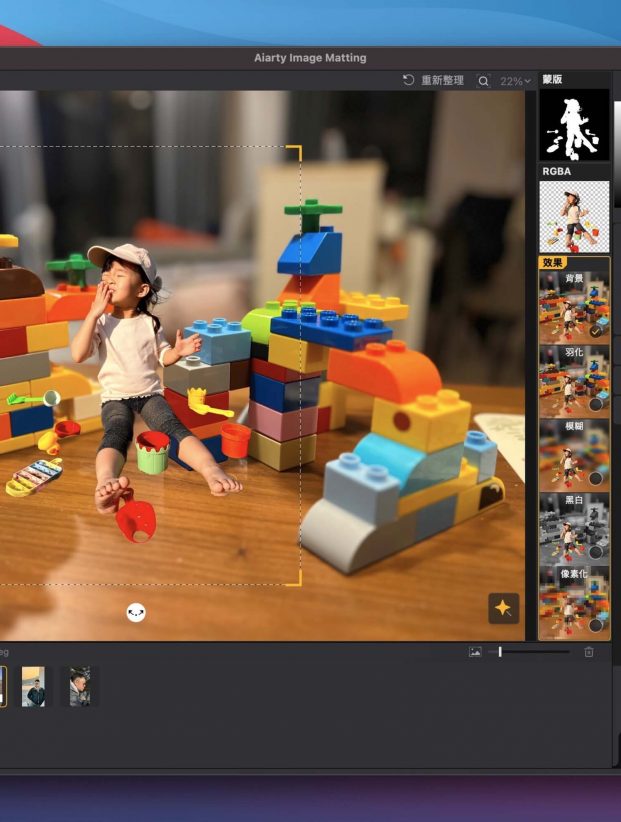Enable the 黑白 black-and-white effect circle
621x822 pixels.
click(596, 551)
